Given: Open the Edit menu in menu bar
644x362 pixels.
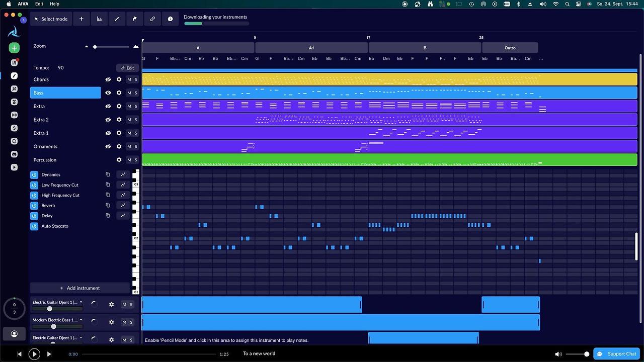Looking at the screenshot, I should [x=39, y=4].
